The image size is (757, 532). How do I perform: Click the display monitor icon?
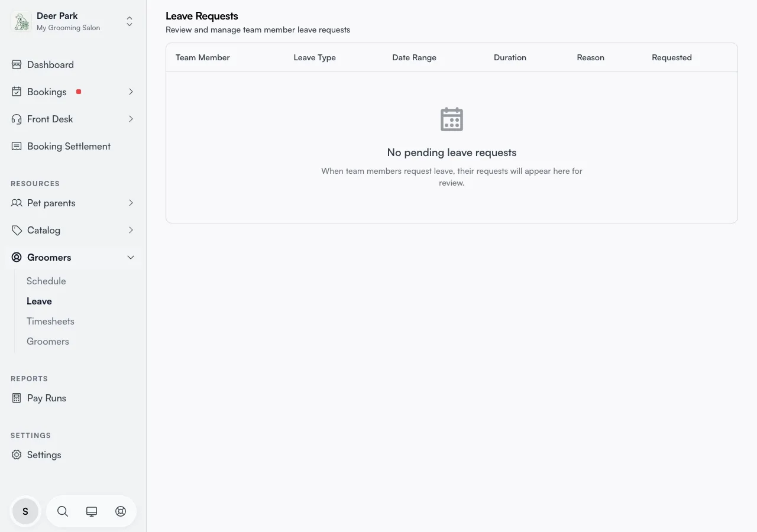pyautogui.click(x=92, y=511)
